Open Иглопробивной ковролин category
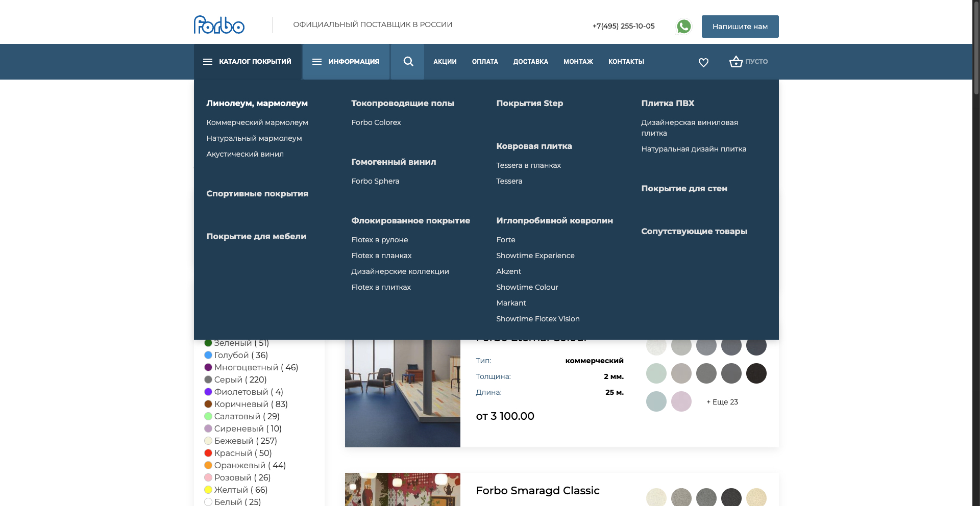 [554, 220]
